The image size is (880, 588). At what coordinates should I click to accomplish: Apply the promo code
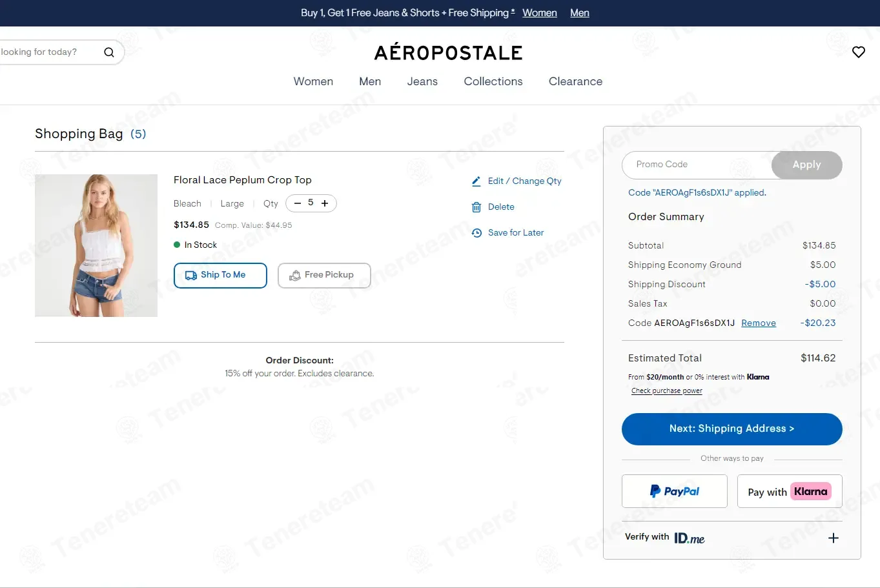pyautogui.click(x=807, y=165)
